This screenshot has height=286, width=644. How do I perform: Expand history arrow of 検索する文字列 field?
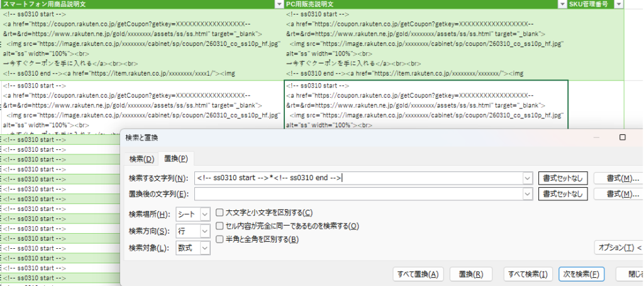[x=527, y=178]
